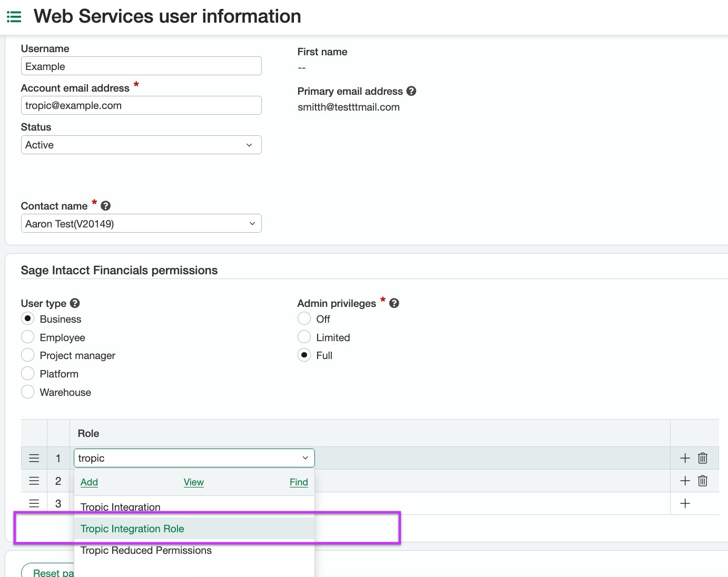Screen dimensions: 728x577
Task: Click the Sage Intacct Financials permissions heading
Action: [x=119, y=270]
